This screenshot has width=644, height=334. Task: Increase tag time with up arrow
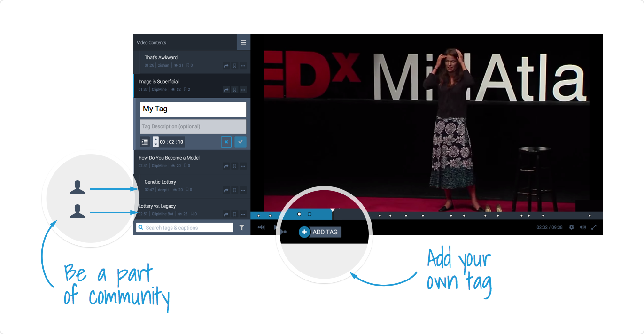[156, 139]
